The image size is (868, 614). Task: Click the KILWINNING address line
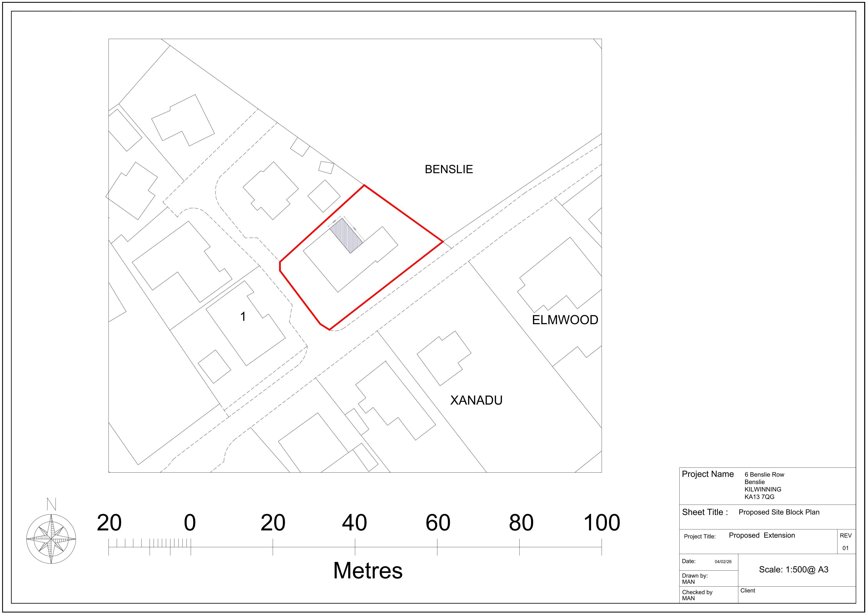763,489
